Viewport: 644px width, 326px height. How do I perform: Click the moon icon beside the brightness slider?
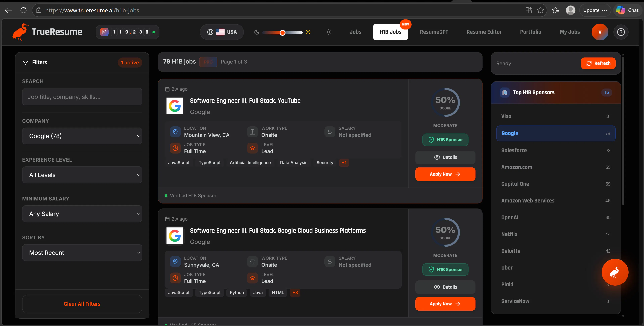tap(257, 32)
